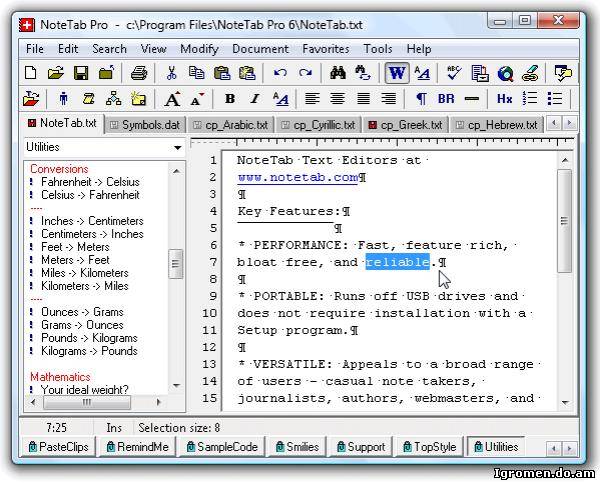Toggle word wrap W button
This screenshot has width=600, height=483.
397,72
